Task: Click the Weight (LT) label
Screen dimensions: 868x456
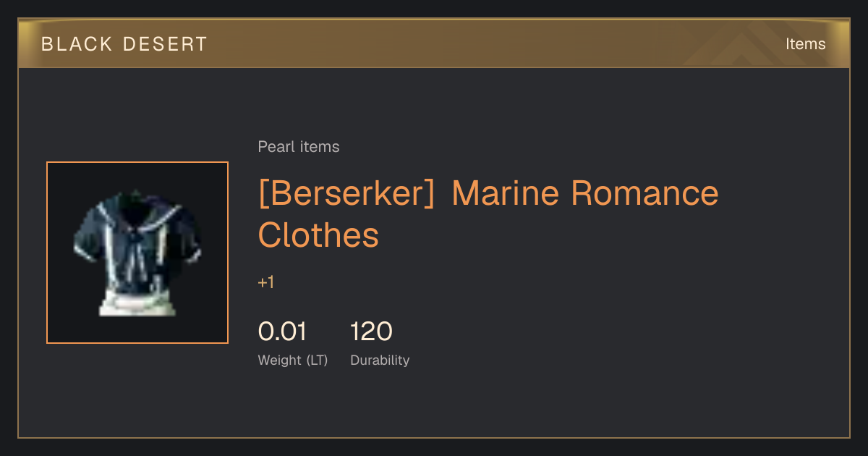Action: click(293, 360)
